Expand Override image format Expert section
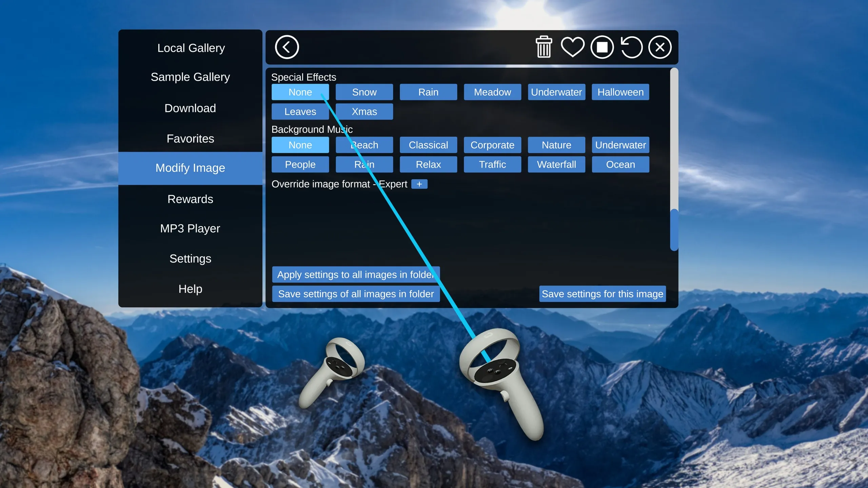Image resolution: width=868 pixels, height=488 pixels. 419,184
